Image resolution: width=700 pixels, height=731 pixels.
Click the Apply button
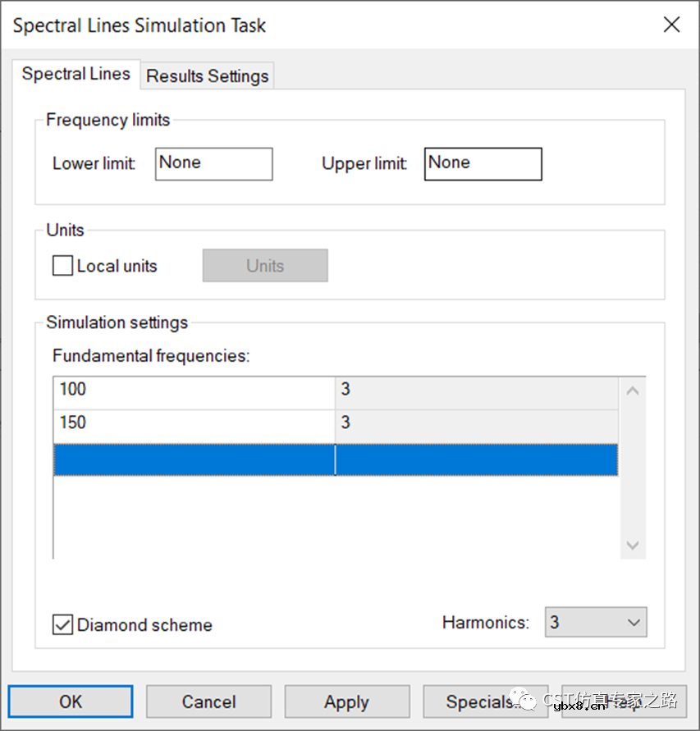point(346,701)
